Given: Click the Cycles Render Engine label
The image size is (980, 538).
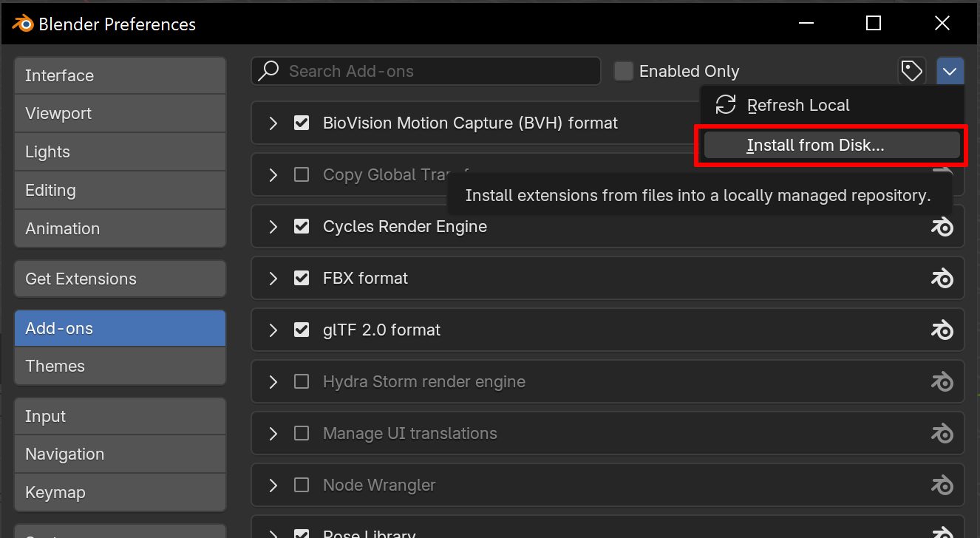Looking at the screenshot, I should [x=405, y=227].
